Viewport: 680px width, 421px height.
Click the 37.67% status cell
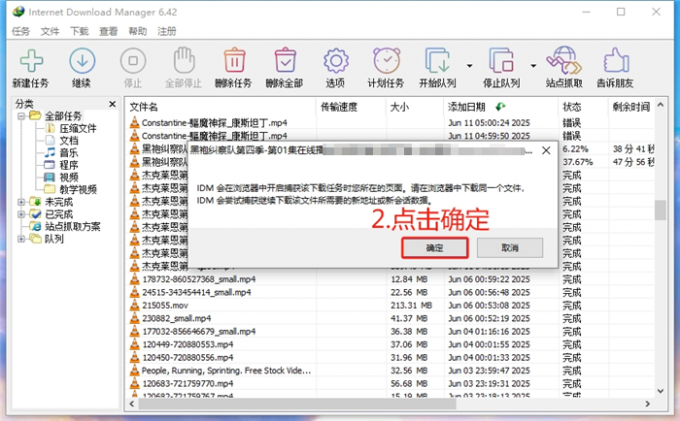coord(578,162)
